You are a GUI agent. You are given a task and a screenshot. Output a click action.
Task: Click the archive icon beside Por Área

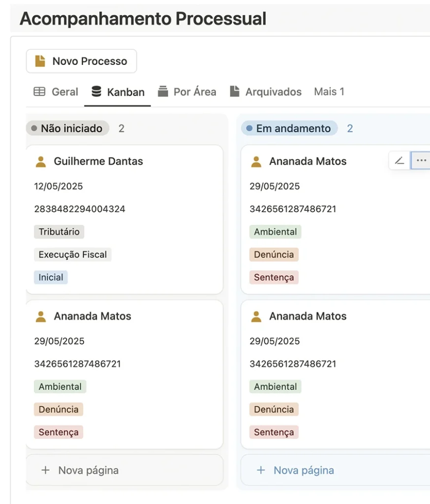click(x=163, y=92)
